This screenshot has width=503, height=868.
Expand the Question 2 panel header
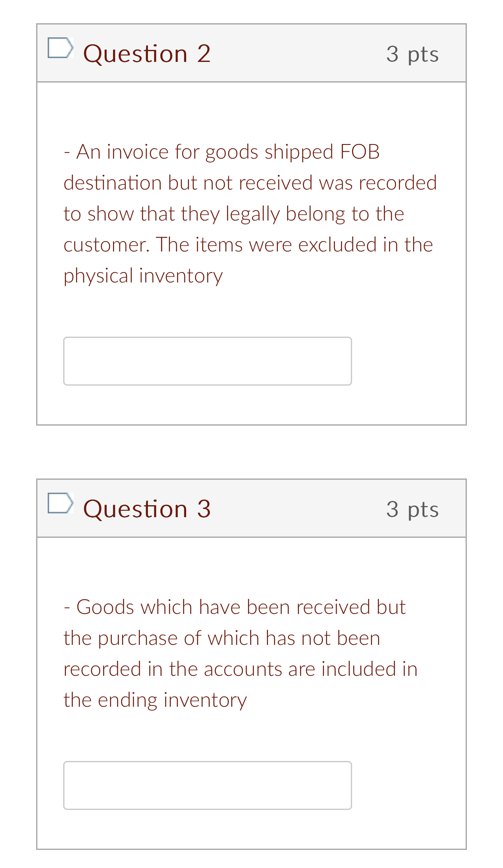251,52
